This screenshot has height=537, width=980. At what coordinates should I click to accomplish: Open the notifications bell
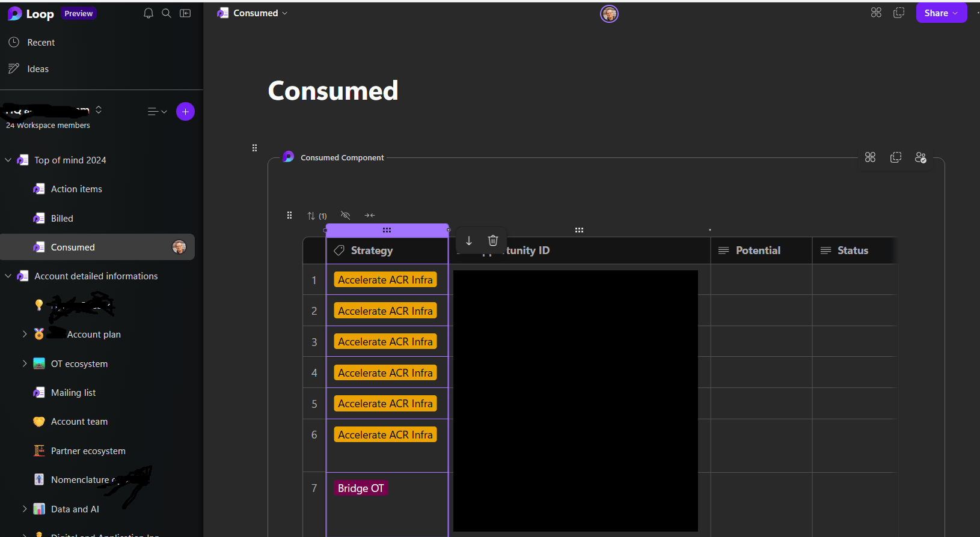coord(149,13)
